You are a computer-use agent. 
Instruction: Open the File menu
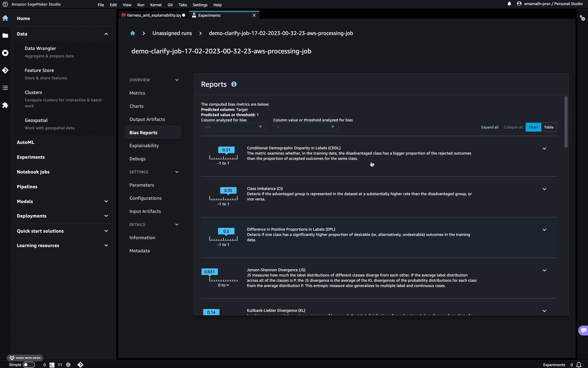pos(101,5)
